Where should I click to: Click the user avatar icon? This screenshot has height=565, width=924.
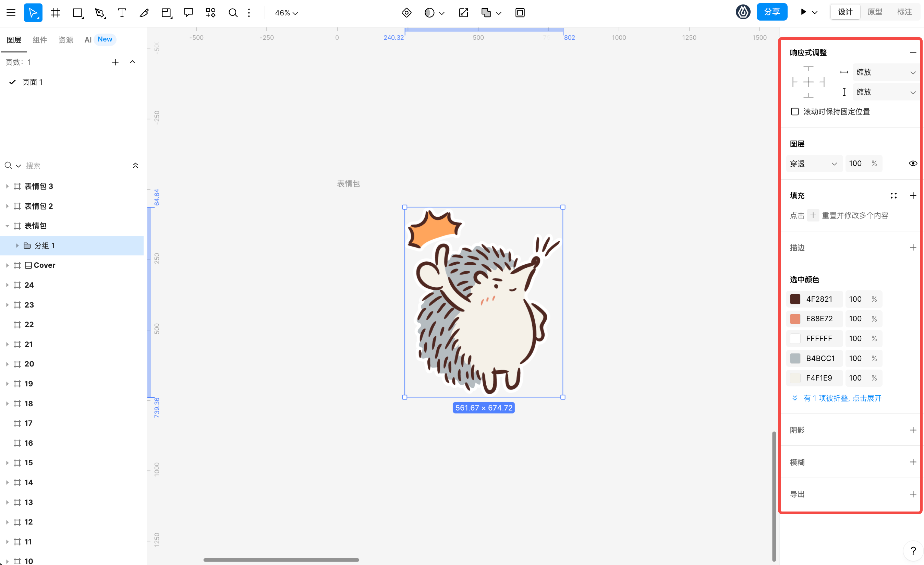pyautogui.click(x=743, y=12)
